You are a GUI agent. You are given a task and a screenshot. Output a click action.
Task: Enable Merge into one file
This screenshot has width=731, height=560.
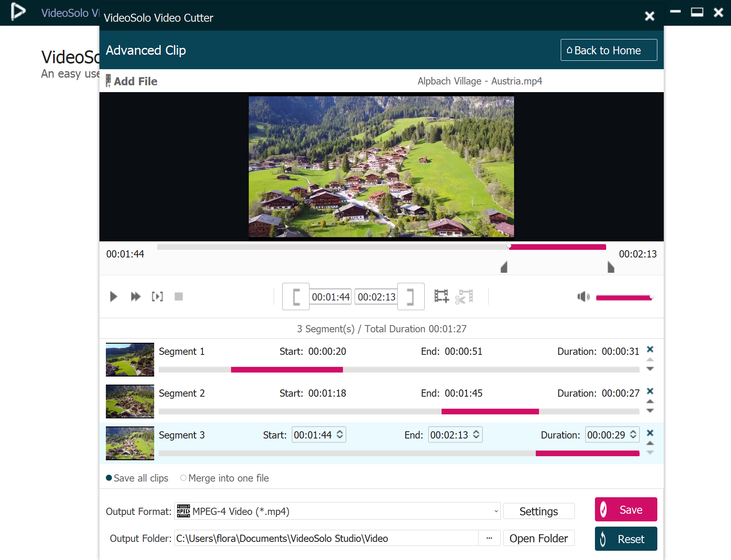click(184, 478)
